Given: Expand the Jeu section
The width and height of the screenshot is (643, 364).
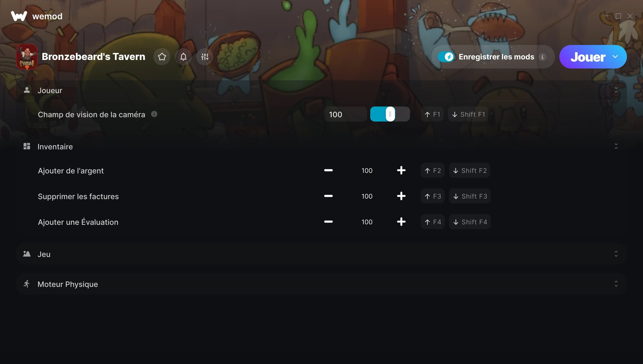Looking at the screenshot, I should pyautogui.click(x=616, y=254).
